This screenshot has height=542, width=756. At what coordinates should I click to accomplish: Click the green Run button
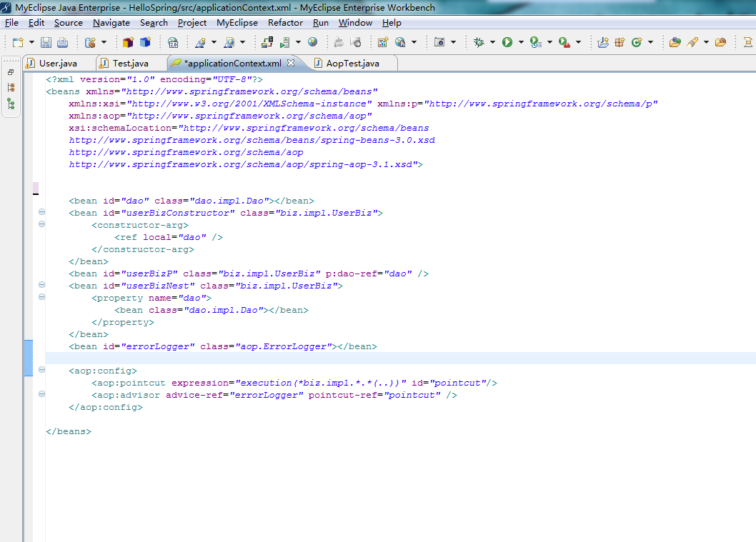pos(507,42)
